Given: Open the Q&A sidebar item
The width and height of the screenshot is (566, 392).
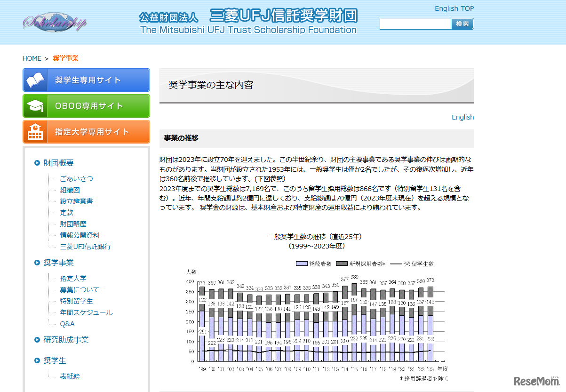Looking at the screenshot, I should pyautogui.click(x=67, y=324).
